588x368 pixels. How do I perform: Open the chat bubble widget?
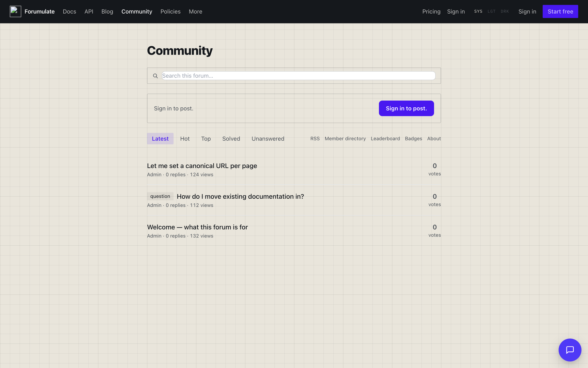click(570, 350)
